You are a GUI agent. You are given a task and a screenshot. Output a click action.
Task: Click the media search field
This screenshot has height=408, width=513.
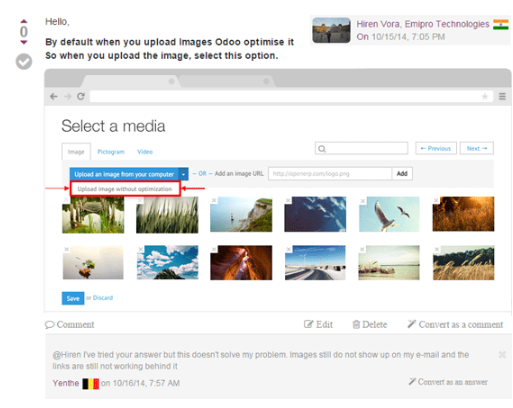click(x=361, y=148)
